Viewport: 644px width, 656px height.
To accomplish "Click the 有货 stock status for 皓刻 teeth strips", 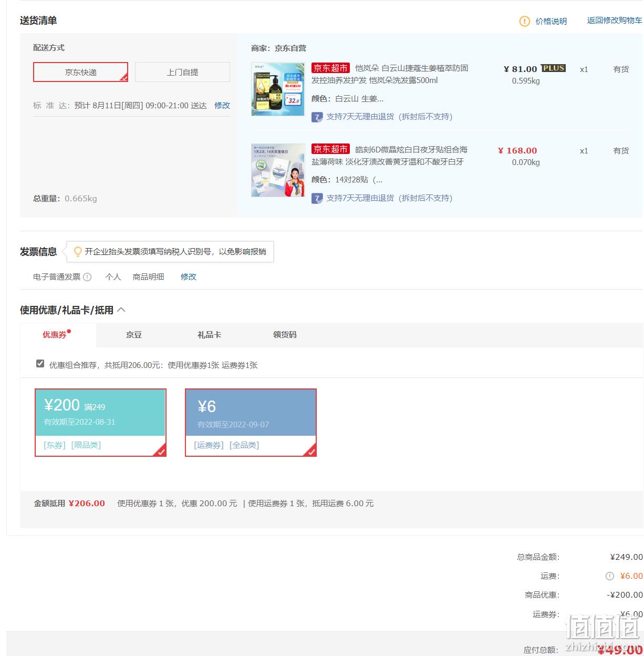I will click(621, 151).
